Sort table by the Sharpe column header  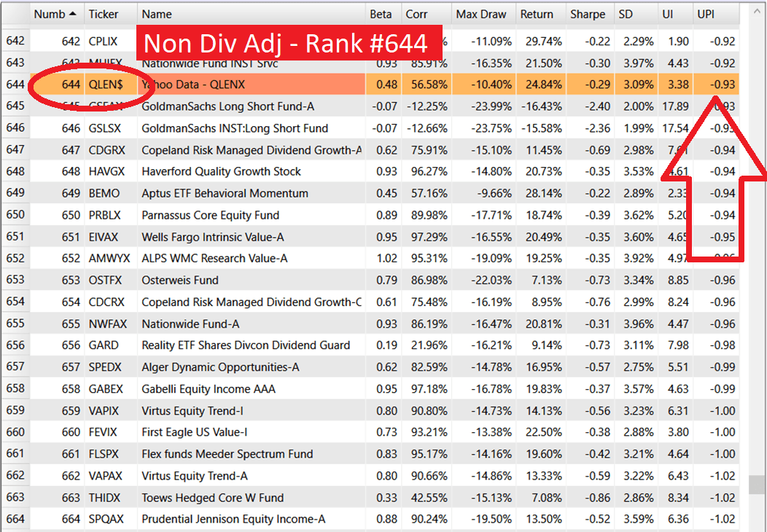point(588,14)
